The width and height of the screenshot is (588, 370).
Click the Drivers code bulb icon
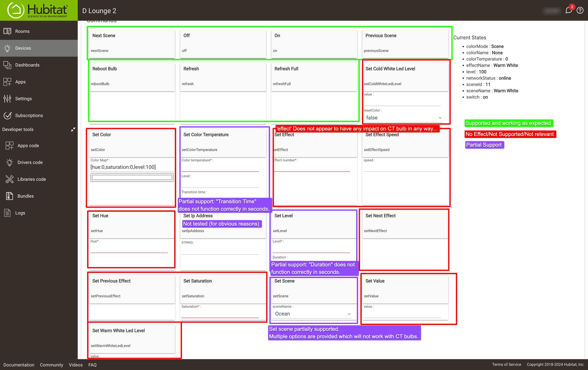pos(9,162)
